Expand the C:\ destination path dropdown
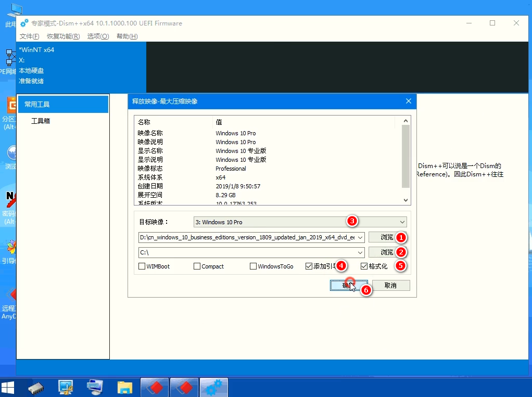The height and width of the screenshot is (397, 532). [x=361, y=253]
